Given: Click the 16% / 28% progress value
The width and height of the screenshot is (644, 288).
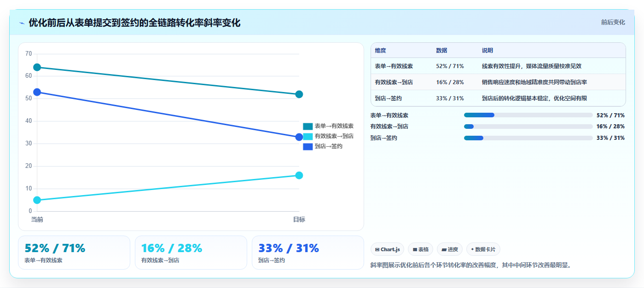Looking at the screenshot, I should 610,127.
